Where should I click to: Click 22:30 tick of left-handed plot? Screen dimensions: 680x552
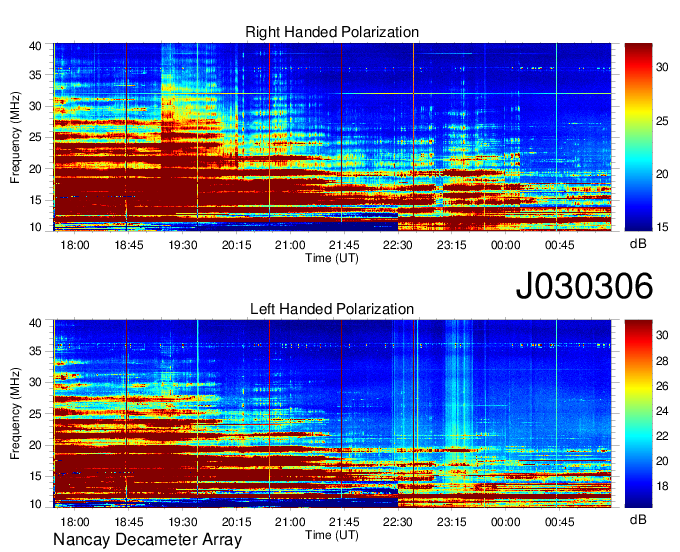[398, 522]
